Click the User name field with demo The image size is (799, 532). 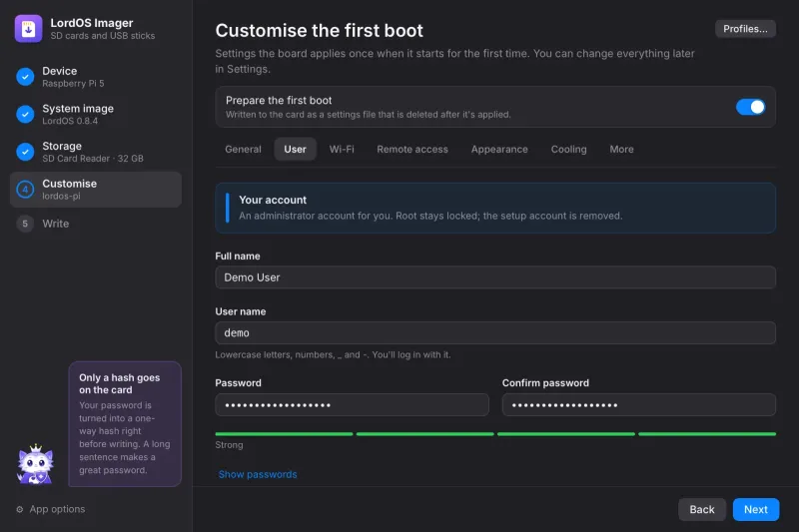coord(495,333)
